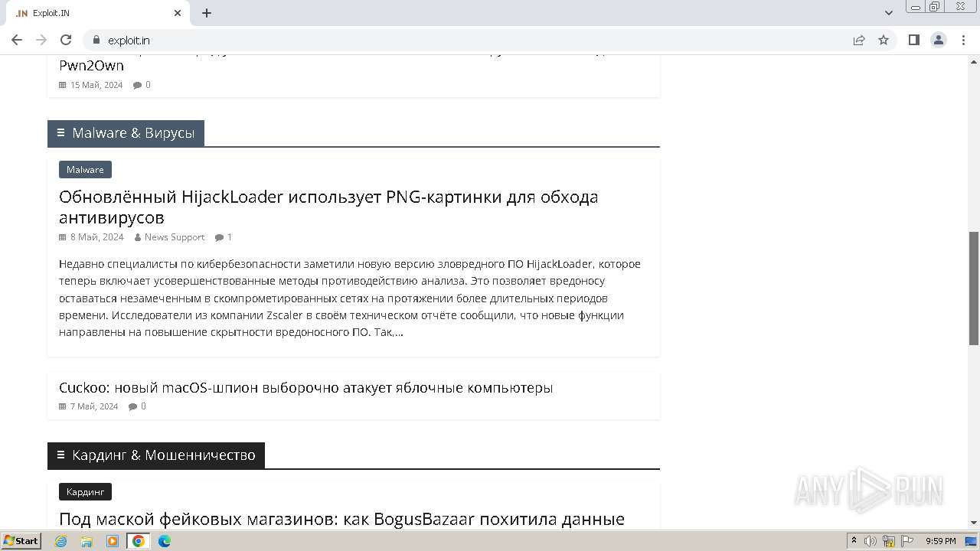The width and height of the screenshot is (980, 551).
Task: Open comments count 1 on HijackLoader article
Action: 224,237
